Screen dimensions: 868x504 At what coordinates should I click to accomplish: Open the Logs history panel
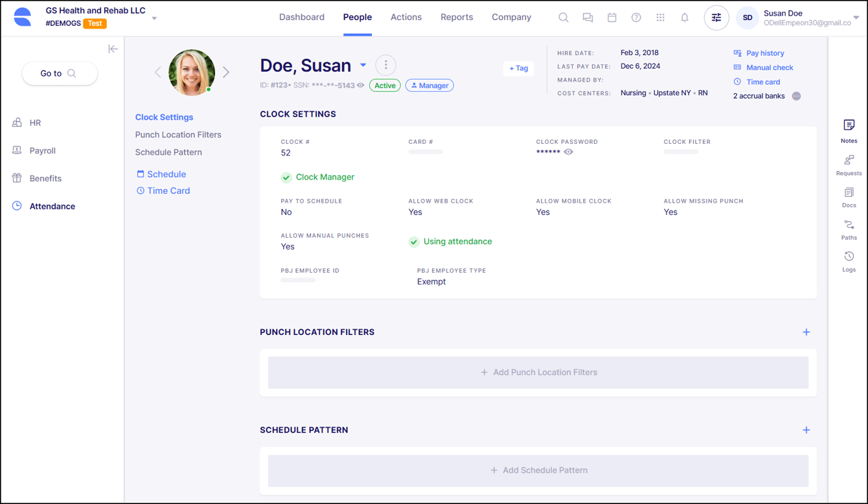pyautogui.click(x=849, y=262)
